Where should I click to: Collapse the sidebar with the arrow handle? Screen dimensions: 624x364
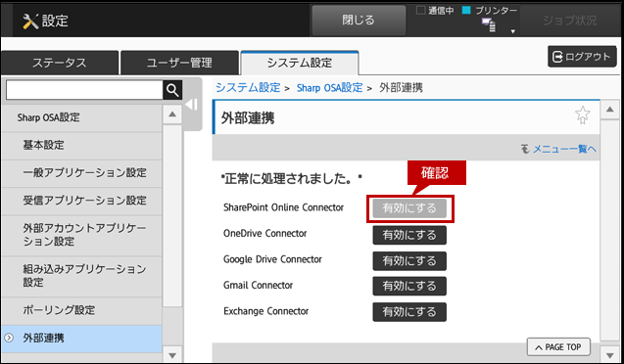191,105
